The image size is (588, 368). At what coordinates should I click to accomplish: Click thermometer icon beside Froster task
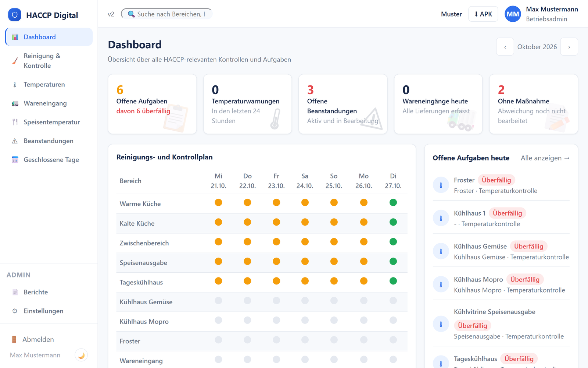tap(441, 185)
